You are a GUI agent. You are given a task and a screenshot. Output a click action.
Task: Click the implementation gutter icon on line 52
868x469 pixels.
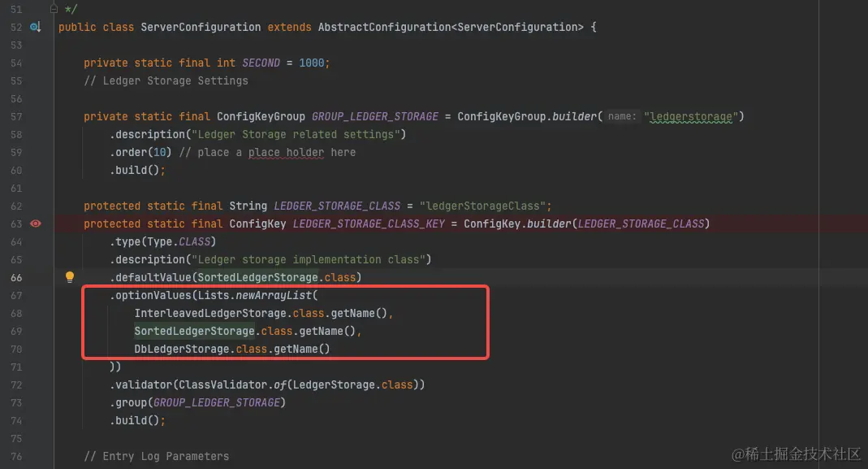[x=36, y=27]
